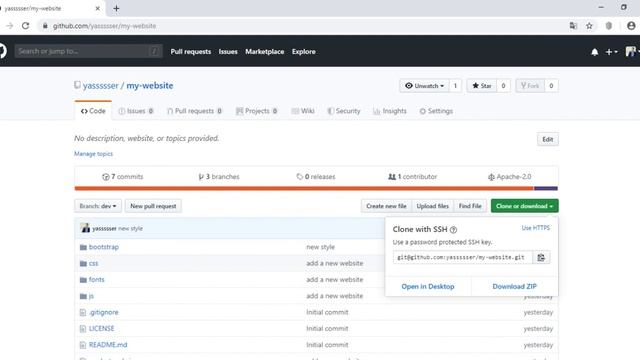Click the Edit description button
This screenshot has width=640, height=360.
[548, 139]
